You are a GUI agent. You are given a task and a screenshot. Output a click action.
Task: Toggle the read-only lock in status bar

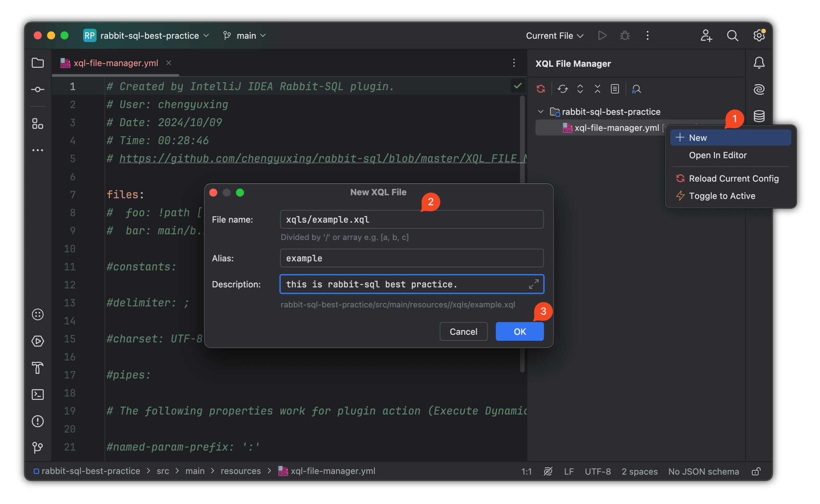pyautogui.click(x=756, y=471)
